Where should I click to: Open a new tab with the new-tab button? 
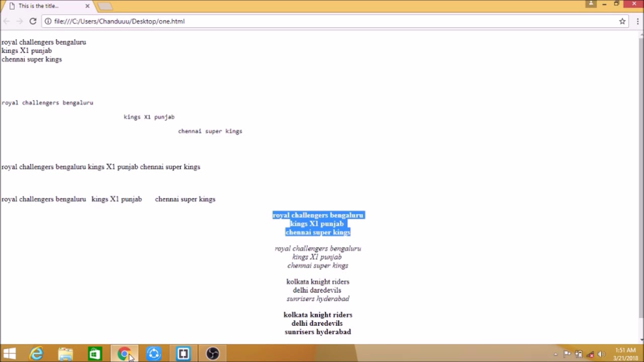pos(105,7)
